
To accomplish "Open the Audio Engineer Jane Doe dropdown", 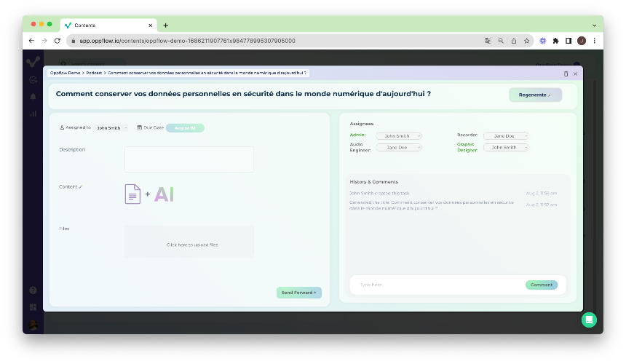I will coord(398,148).
